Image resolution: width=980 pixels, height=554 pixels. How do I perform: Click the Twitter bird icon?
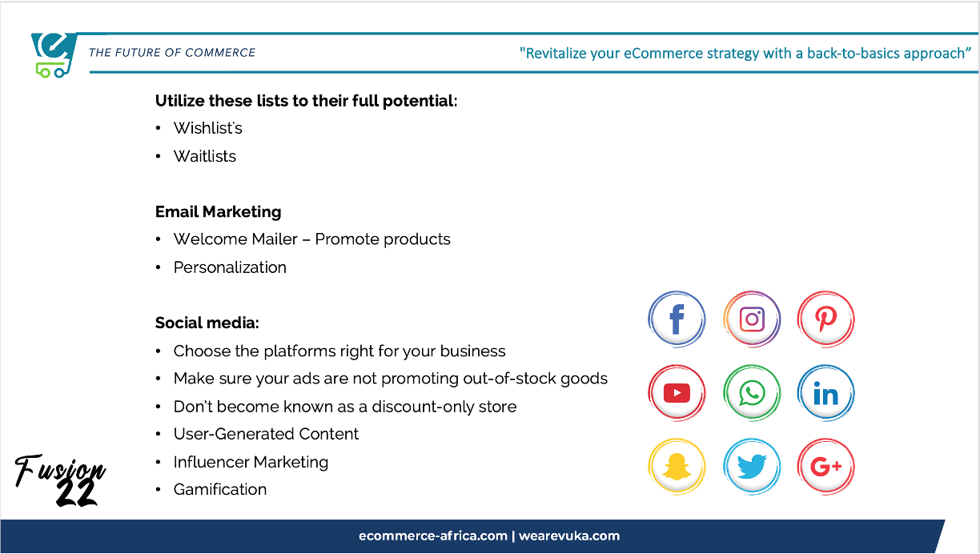[751, 467]
